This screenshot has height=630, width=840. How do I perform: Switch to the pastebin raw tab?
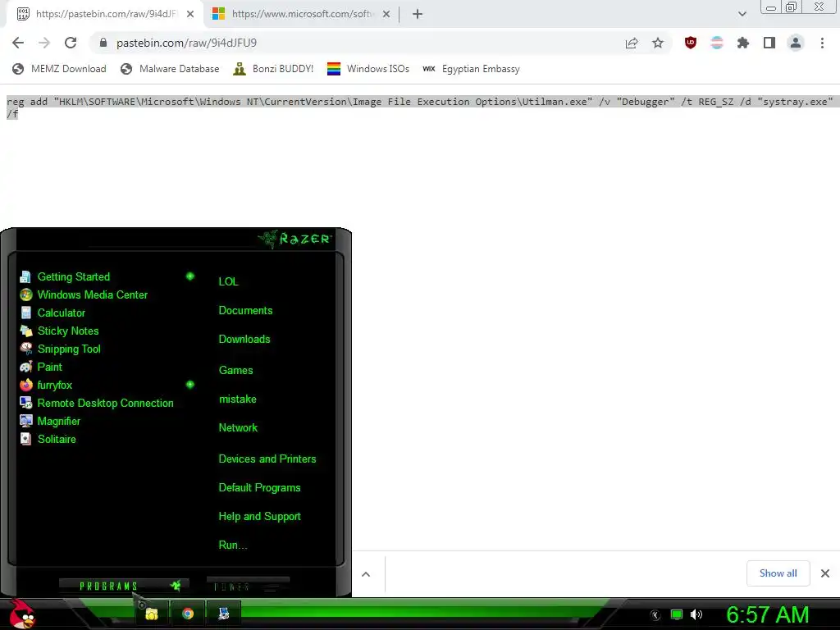[105, 14]
